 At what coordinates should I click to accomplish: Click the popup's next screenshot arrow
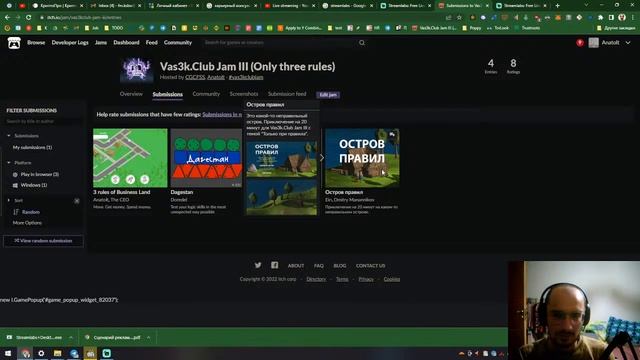[x=322, y=158]
